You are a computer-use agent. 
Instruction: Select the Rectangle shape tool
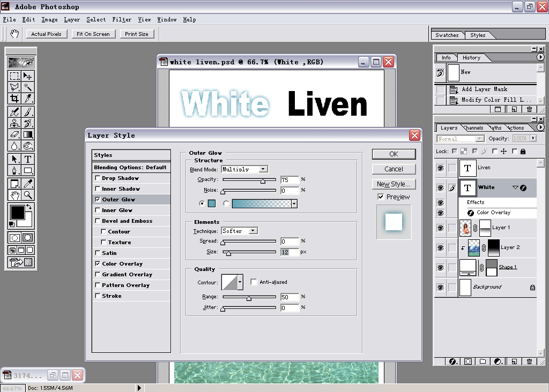click(x=28, y=170)
